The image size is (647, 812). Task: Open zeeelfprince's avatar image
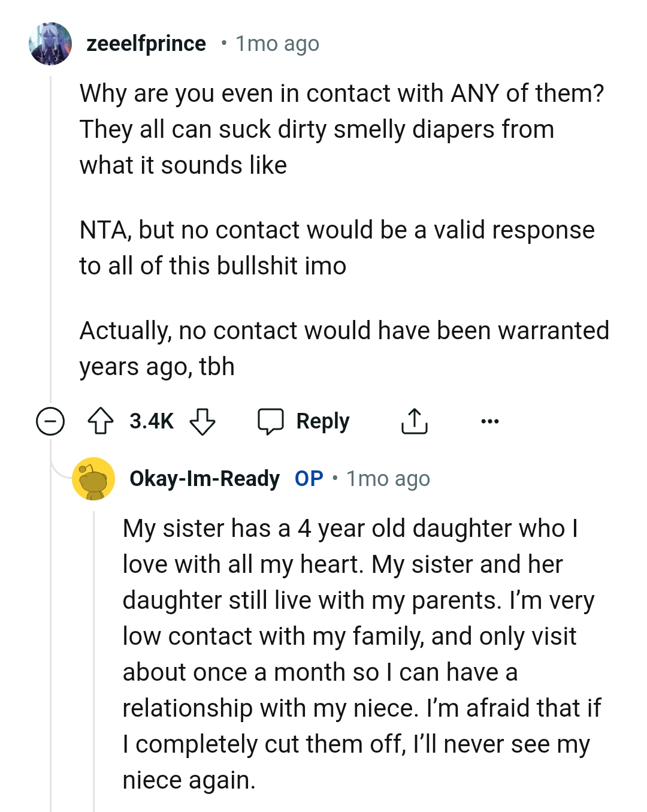[x=51, y=45]
